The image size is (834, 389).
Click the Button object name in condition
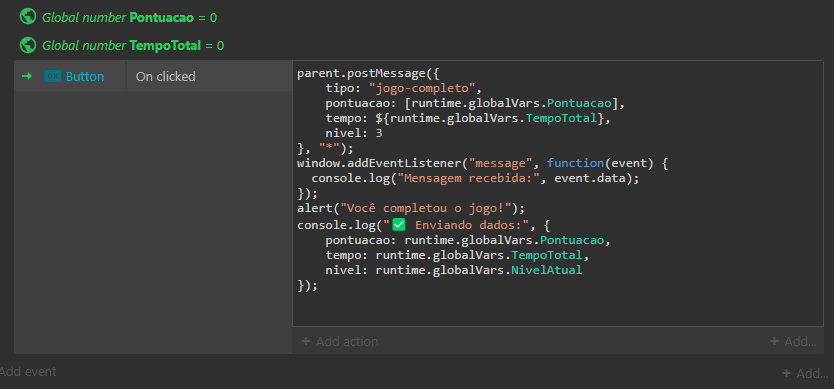[x=85, y=77]
